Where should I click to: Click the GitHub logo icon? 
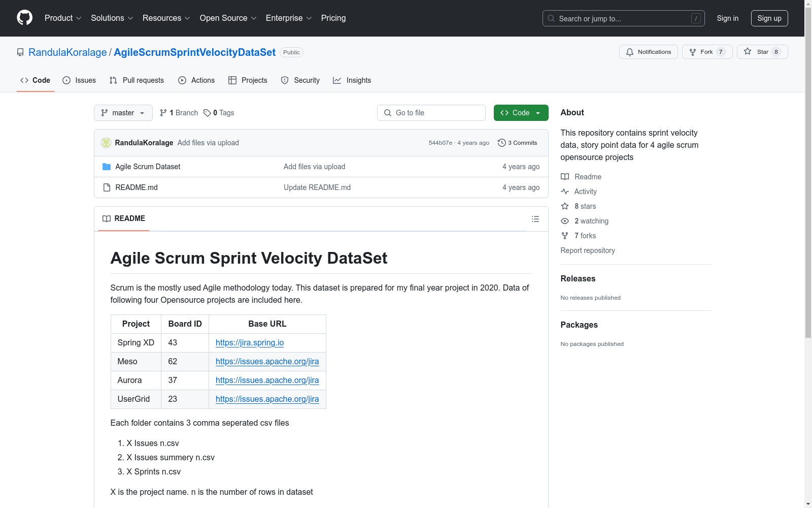click(24, 18)
